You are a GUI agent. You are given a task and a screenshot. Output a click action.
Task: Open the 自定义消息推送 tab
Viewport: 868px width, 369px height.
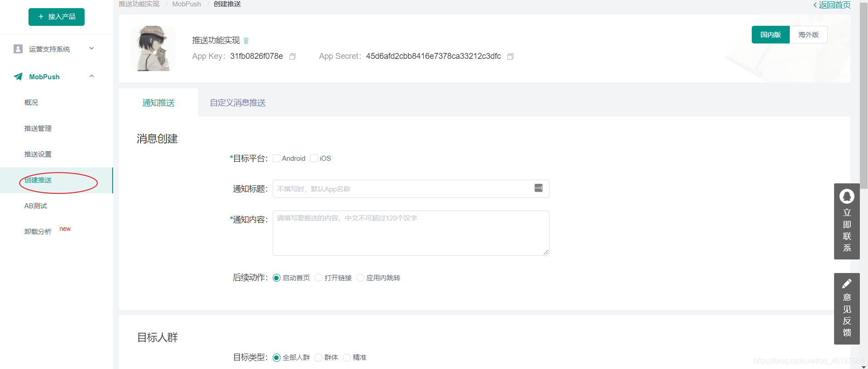tap(237, 103)
